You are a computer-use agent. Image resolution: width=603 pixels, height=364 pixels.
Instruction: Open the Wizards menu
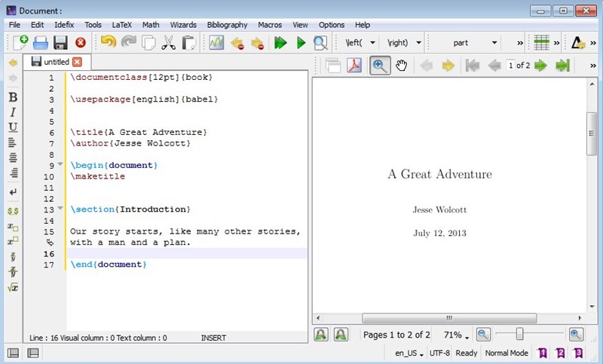click(x=183, y=25)
